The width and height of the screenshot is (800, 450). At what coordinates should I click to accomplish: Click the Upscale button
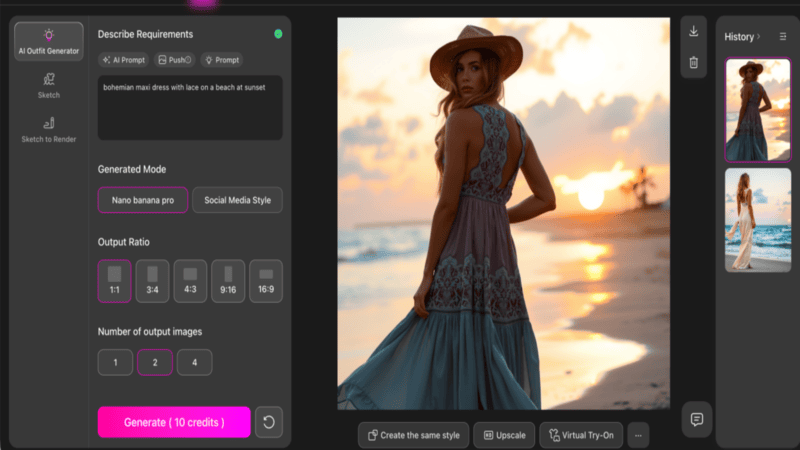504,435
